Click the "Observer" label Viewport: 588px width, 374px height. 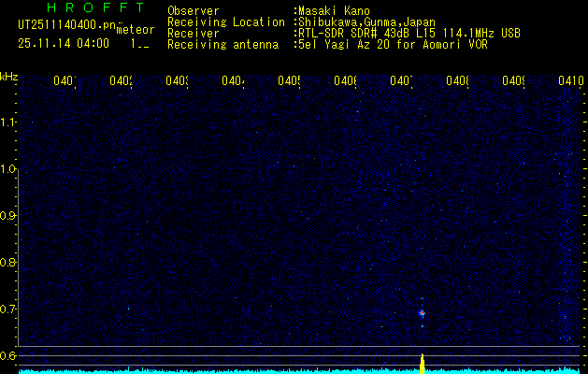[194, 11]
